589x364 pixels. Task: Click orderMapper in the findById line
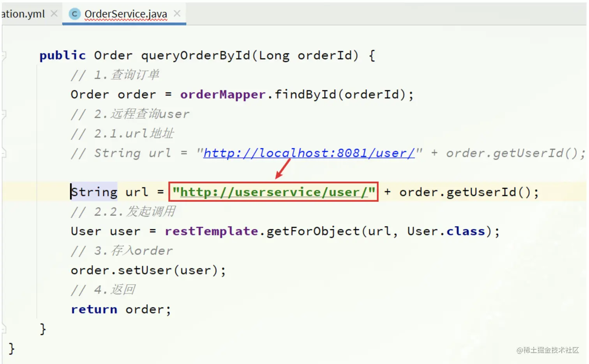coord(223,95)
